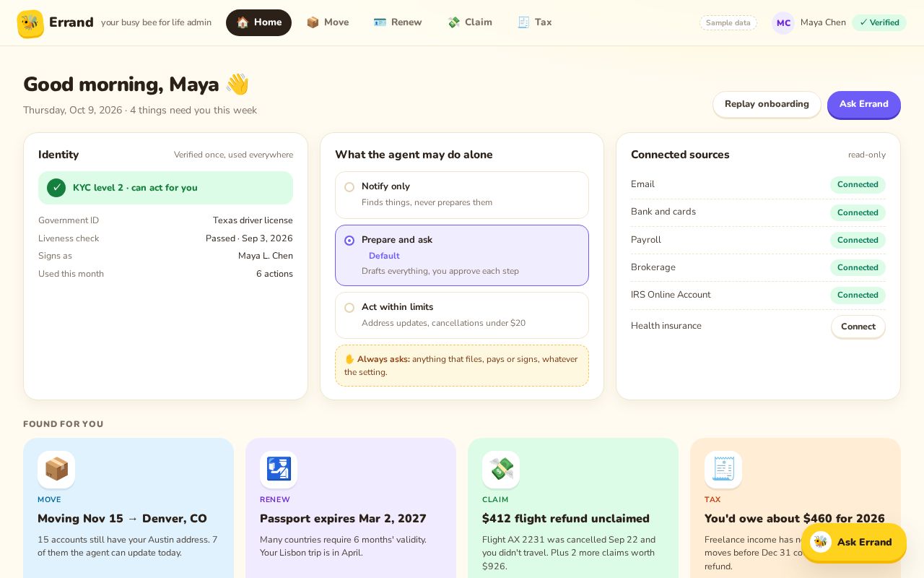The width and height of the screenshot is (924, 578).
Task: Click the purple Ask Errand button
Action: [864, 104]
